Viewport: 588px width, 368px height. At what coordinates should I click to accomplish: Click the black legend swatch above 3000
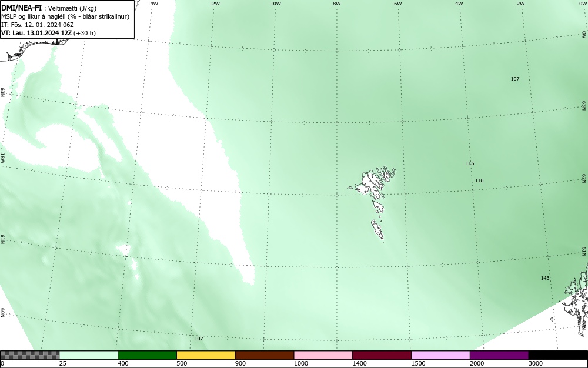click(x=558, y=355)
